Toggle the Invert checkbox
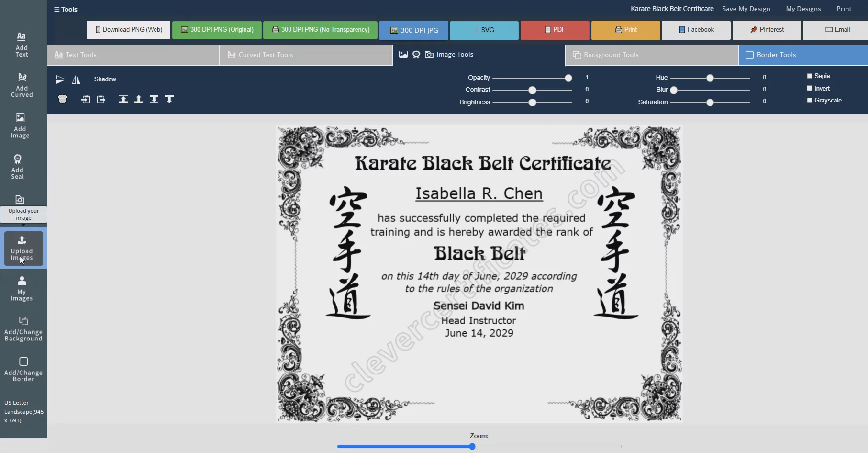This screenshot has width=868, height=453. click(x=810, y=88)
